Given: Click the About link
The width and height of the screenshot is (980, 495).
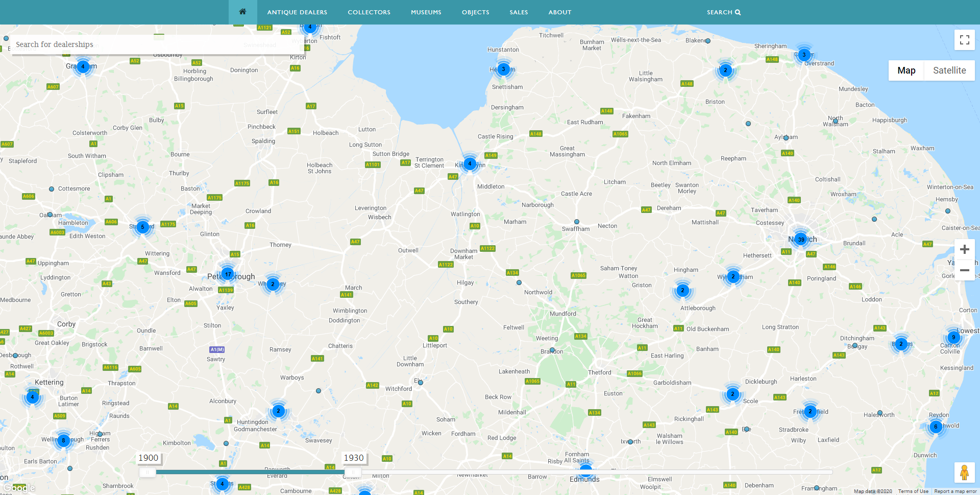Looking at the screenshot, I should (559, 12).
